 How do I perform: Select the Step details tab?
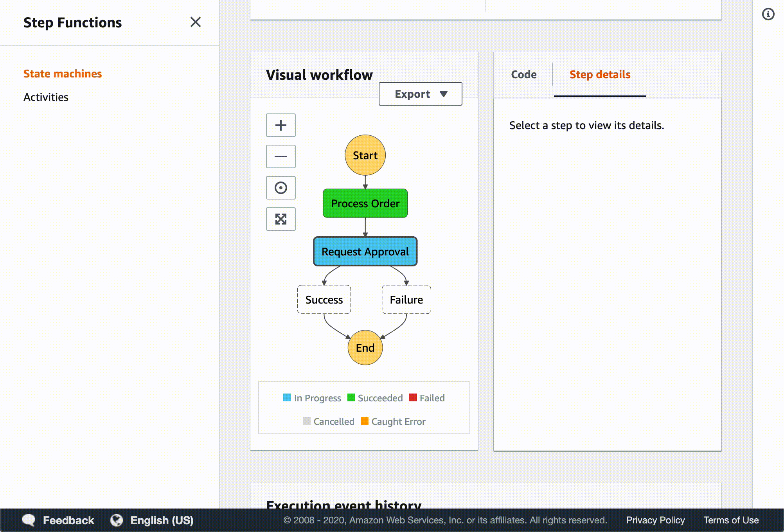coord(600,74)
